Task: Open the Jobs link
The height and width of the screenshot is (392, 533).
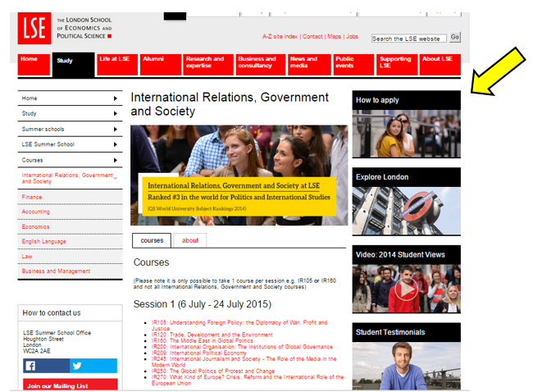Action: (352, 36)
